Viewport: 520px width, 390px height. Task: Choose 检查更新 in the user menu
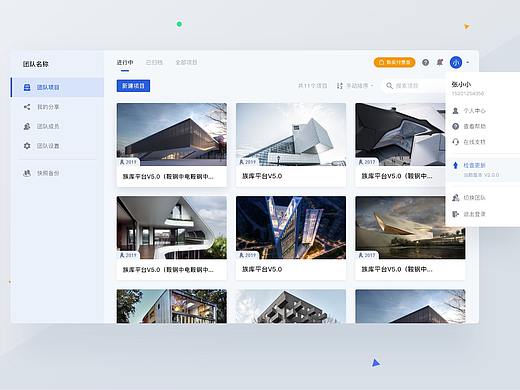[474, 165]
